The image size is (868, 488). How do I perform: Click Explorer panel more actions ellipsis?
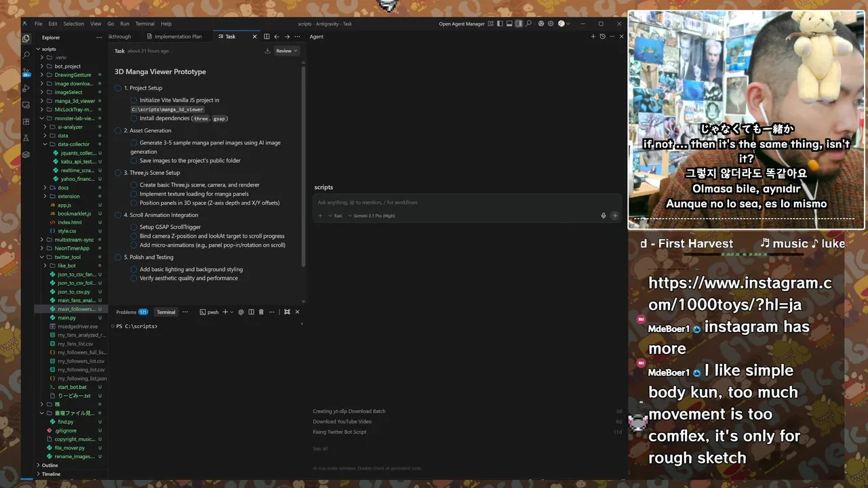[x=99, y=37]
